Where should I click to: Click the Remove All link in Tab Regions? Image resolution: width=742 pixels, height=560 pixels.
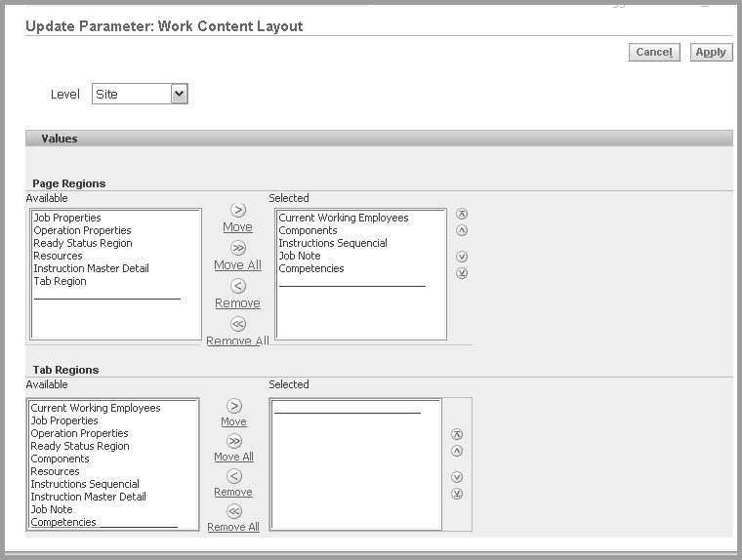pos(233,527)
